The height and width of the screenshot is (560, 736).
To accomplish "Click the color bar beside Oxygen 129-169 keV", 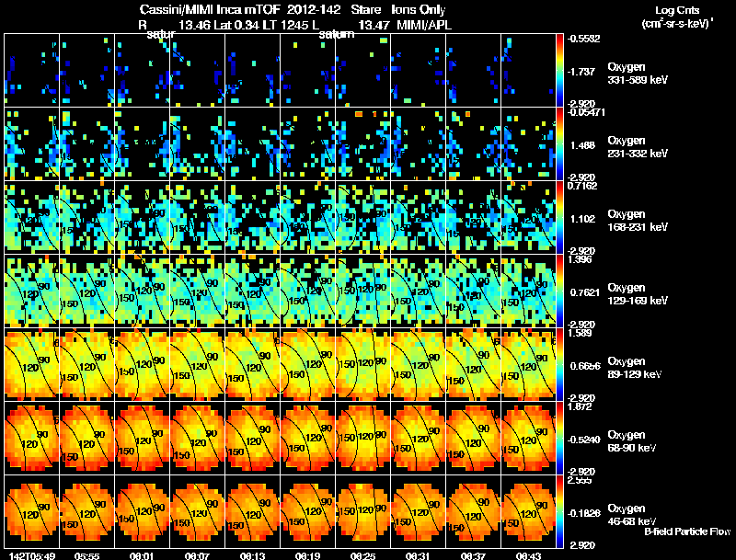I will 559,291.
